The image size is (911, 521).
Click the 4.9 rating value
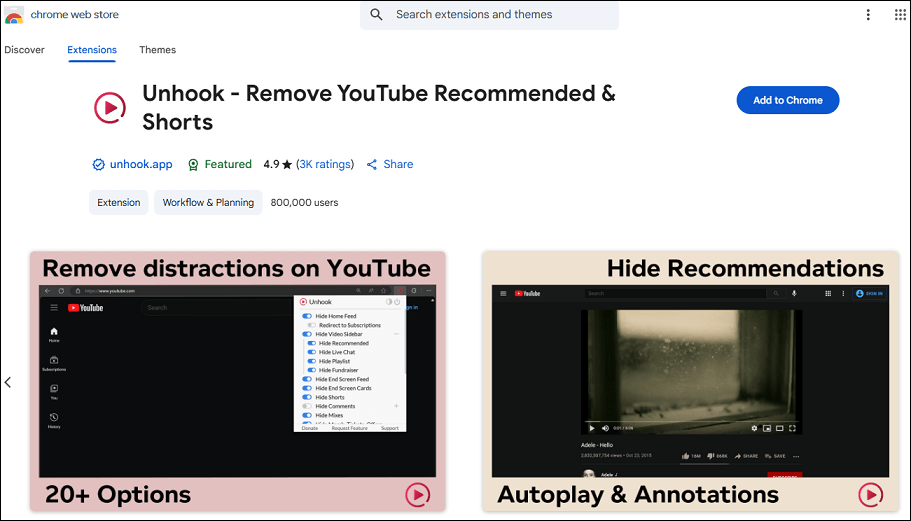coord(271,164)
